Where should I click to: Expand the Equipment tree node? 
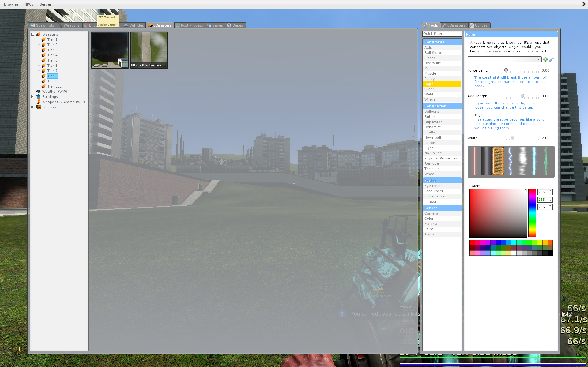click(x=33, y=107)
